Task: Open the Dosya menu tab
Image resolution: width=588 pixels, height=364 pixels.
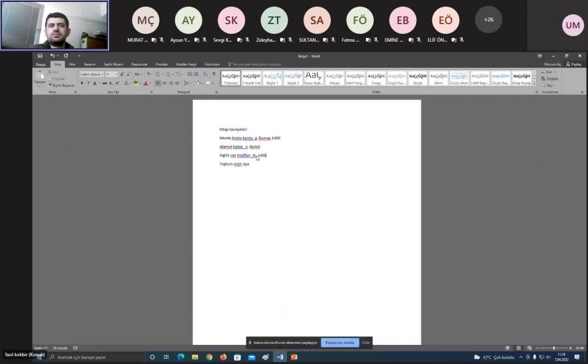Action: [x=41, y=64]
